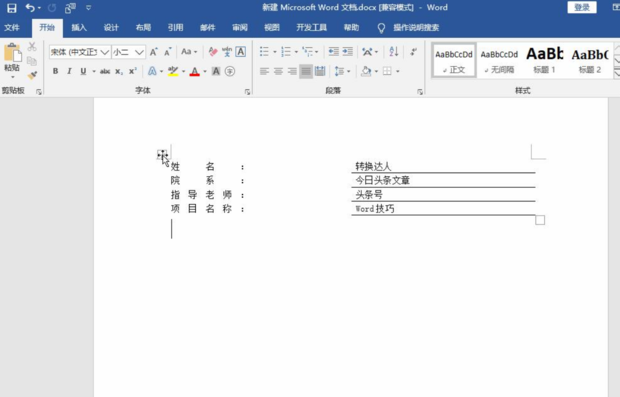Image resolution: width=620 pixels, height=397 pixels.
Task: Click the paragraph shading paint bucket
Action: pos(367,71)
